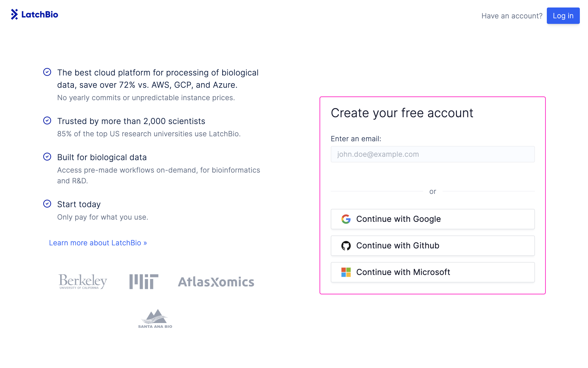Click the LatchBio wordmark text
588x368 pixels.
coord(40,15)
